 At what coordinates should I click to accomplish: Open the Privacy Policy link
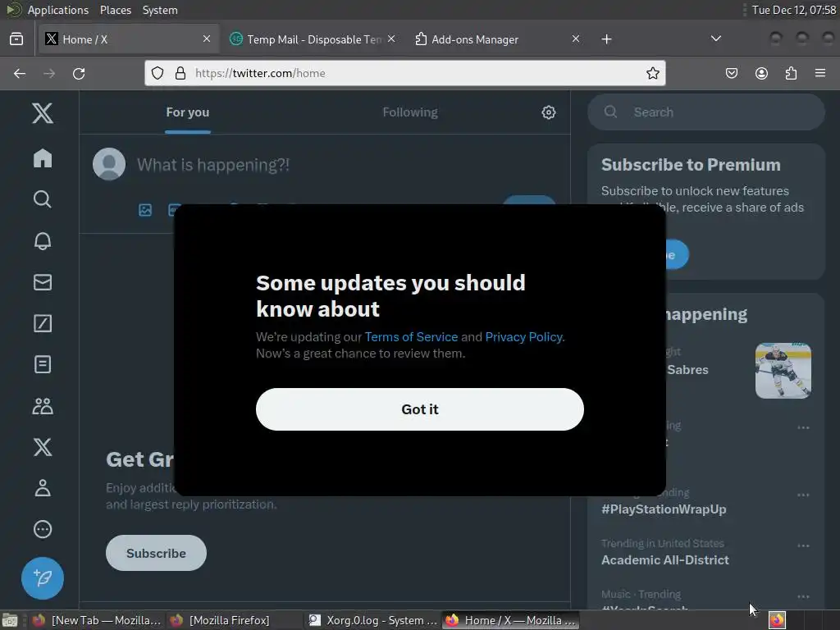(523, 337)
